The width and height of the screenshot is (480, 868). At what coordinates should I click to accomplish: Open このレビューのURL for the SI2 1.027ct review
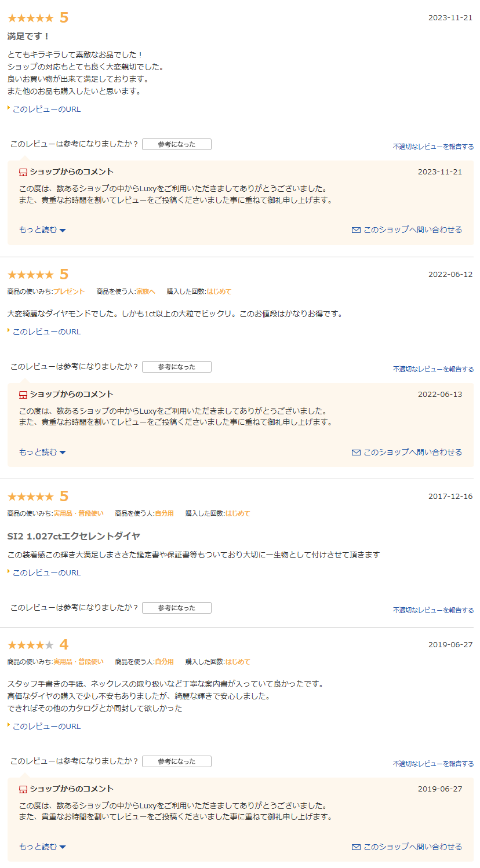(46, 572)
